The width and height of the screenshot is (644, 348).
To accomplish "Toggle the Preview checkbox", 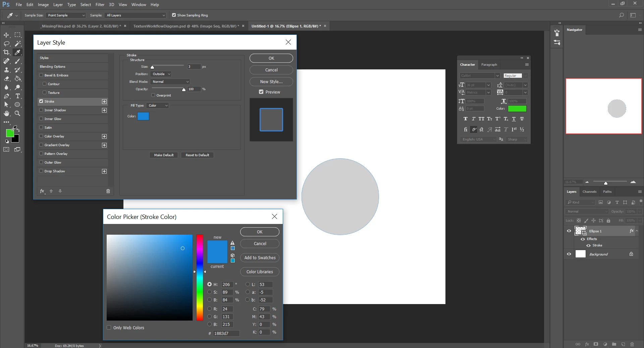I will (261, 92).
